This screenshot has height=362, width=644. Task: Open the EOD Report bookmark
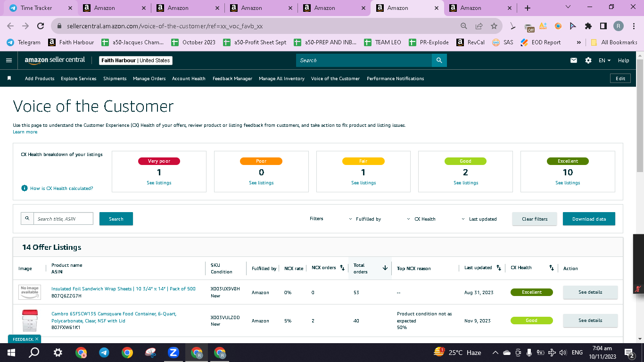pos(540,42)
